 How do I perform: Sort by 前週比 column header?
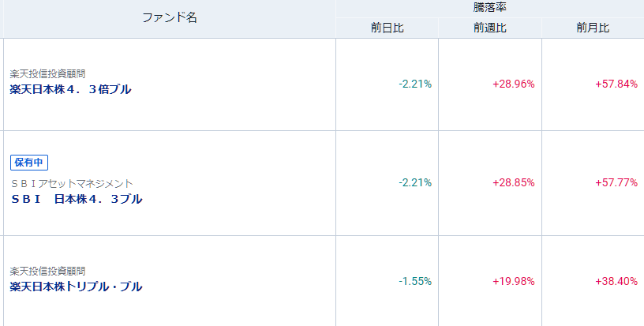click(489, 28)
